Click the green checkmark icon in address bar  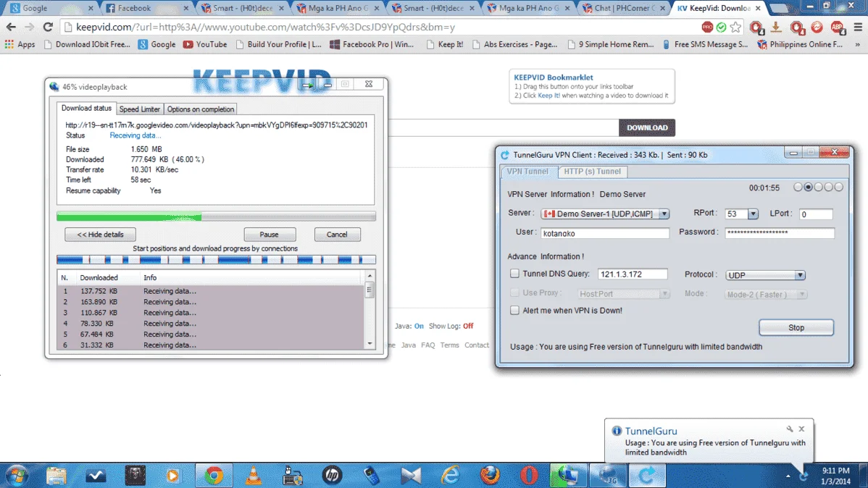(x=721, y=27)
